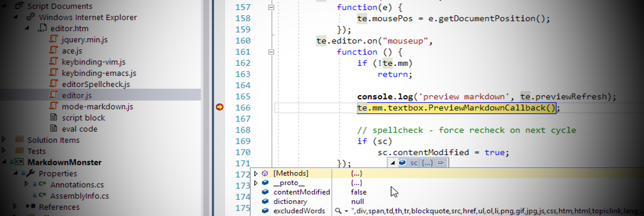Click the mode-markdown.js file icon
The height and width of the screenshot is (216, 644).
(54, 106)
